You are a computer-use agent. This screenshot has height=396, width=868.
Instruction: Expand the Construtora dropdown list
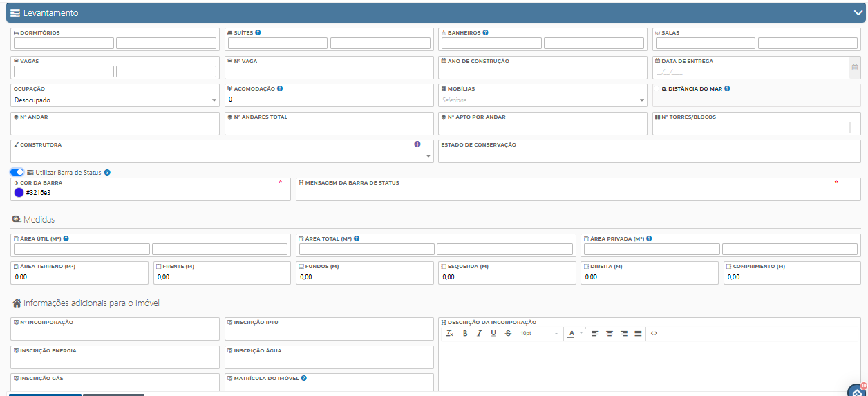pyautogui.click(x=428, y=156)
